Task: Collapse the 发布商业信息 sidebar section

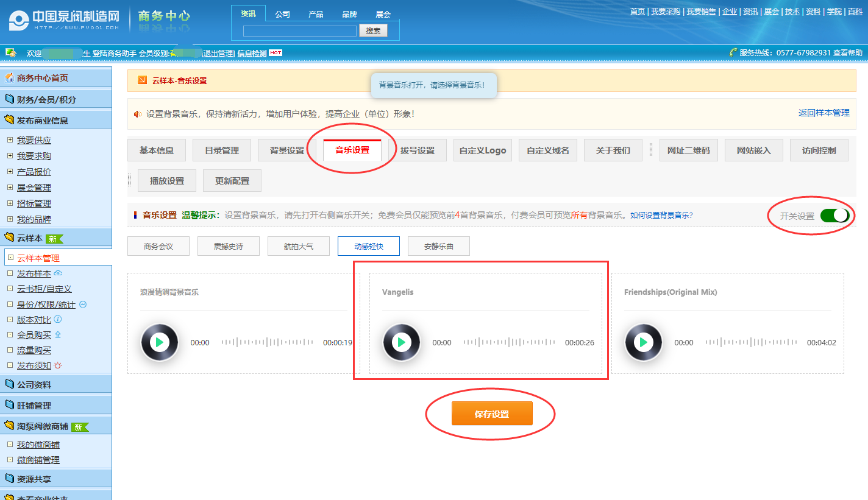Action: click(42, 120)
